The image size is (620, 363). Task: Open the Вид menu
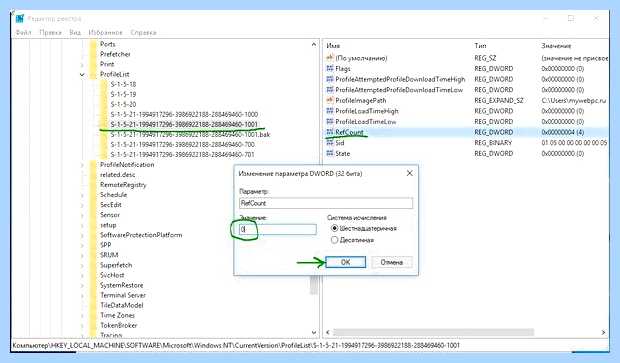pos(75,32)
